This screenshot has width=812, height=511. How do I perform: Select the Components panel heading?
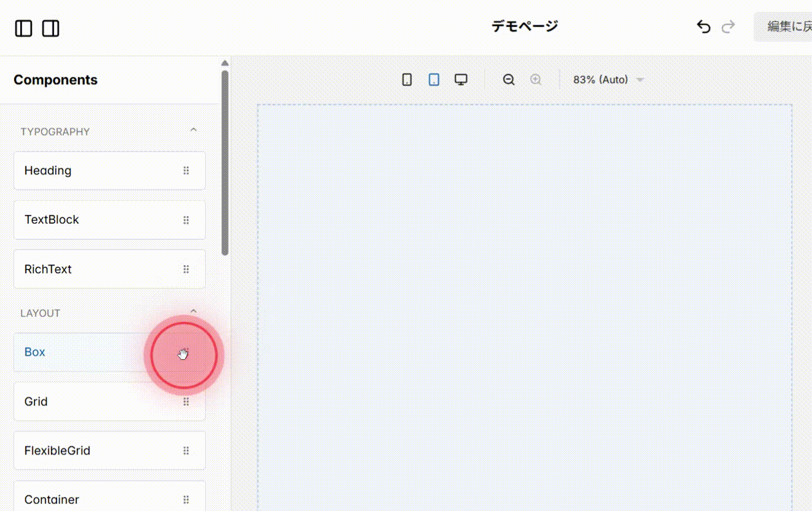pyautogui.click(x=55, y=80)
